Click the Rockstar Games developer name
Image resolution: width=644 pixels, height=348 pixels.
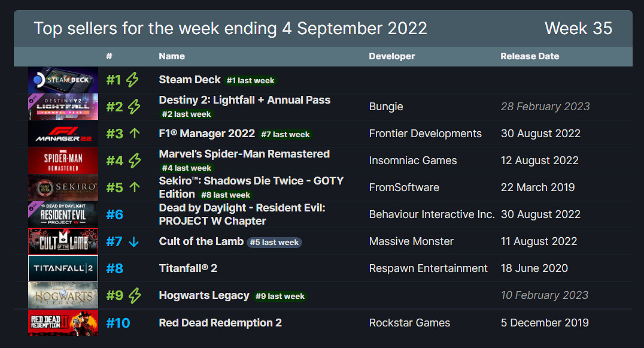click(409, 323)
